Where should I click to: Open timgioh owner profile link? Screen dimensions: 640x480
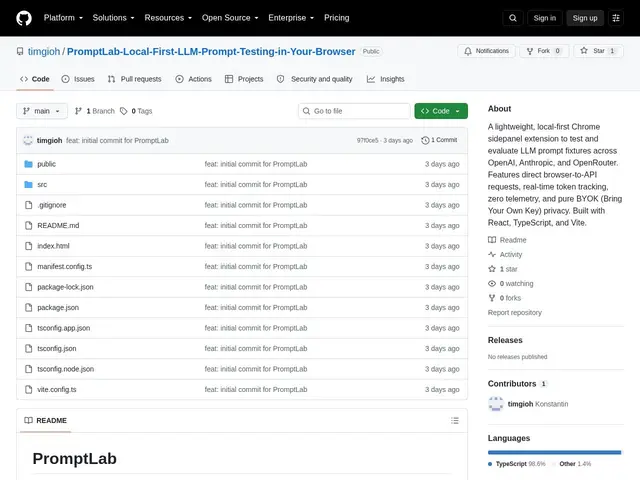(x=44, y=51)
